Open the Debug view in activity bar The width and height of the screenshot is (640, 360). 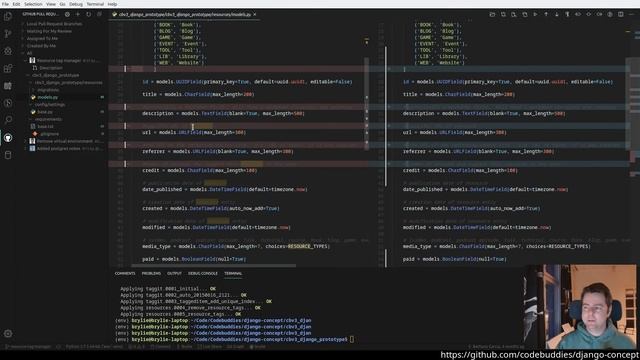tap(8, 51)
